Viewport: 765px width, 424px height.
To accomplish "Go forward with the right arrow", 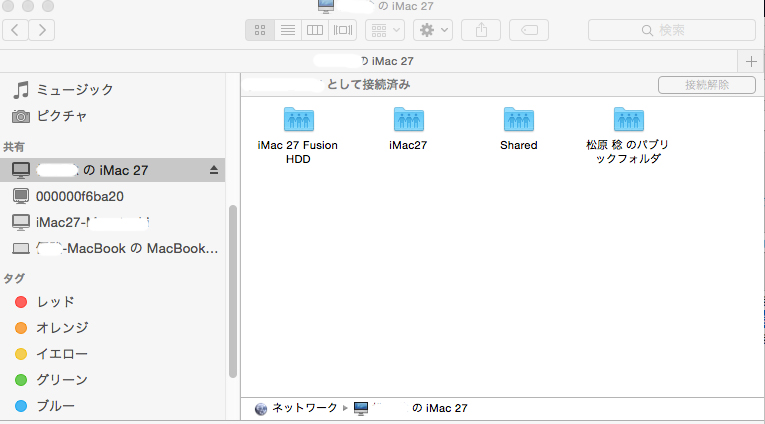I will (43, 30).
